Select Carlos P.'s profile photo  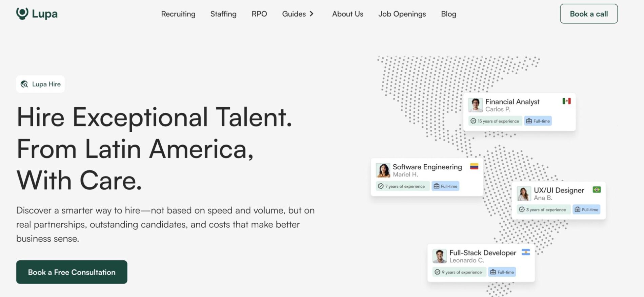coord(475,105)
